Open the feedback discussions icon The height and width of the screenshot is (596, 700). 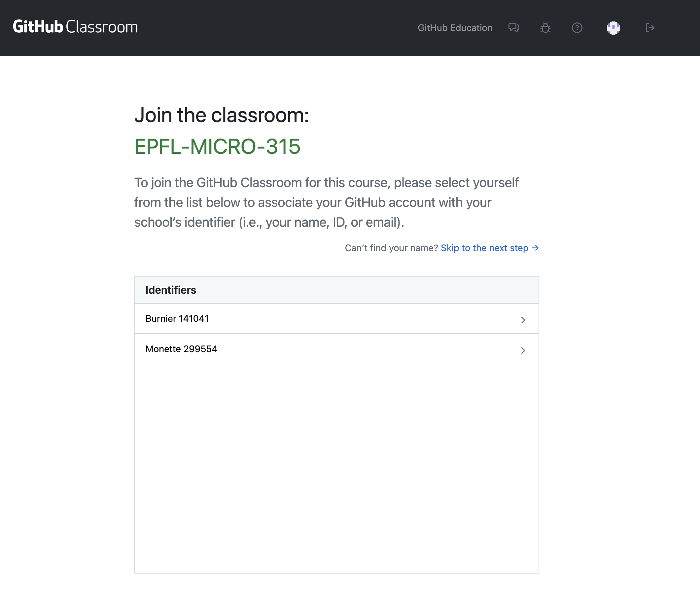513,28
